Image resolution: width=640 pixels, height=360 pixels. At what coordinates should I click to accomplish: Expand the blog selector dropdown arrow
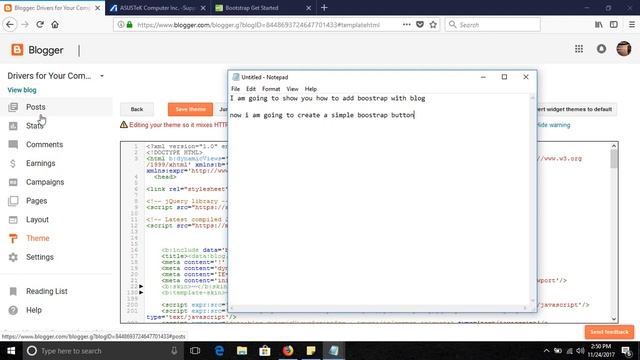click(x=102, y=76)
